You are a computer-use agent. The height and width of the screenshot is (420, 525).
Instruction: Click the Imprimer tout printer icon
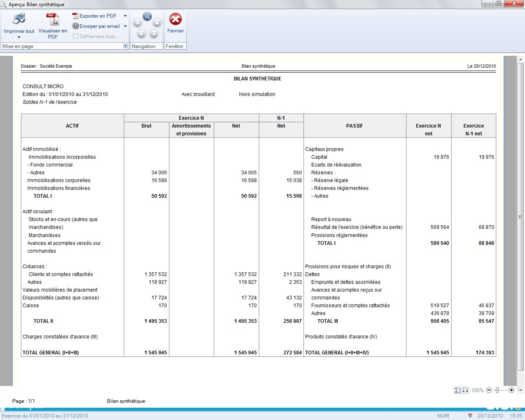click(19, 19)
